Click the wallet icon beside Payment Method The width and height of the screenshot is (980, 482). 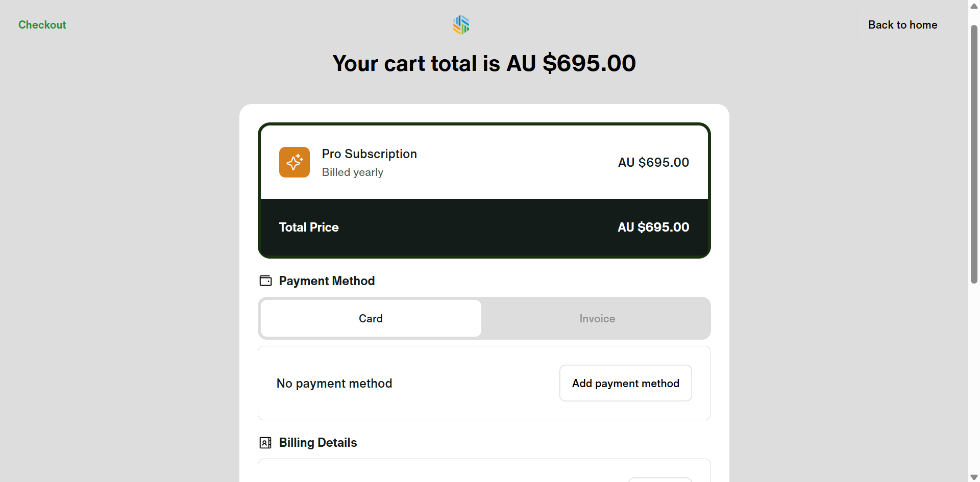click(265, 281)
